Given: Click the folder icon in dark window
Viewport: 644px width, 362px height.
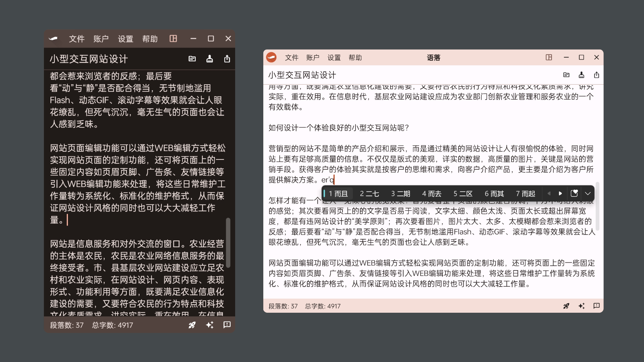Looking at the screenshot, I should click(x=192, y=59).
